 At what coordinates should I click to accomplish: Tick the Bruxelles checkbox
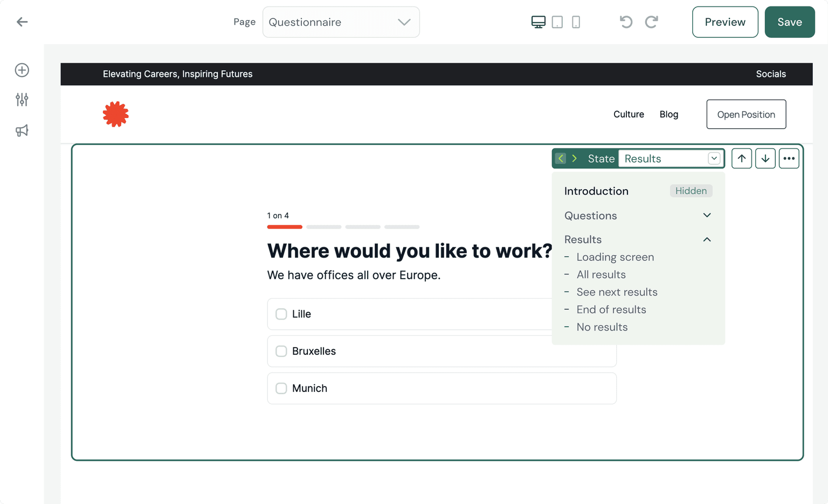281,351
